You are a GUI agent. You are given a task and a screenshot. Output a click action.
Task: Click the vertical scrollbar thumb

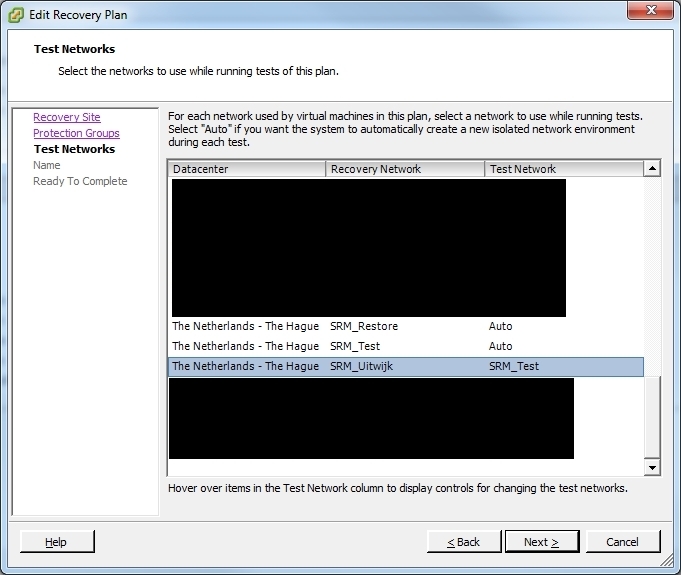(x=652, y=416)
